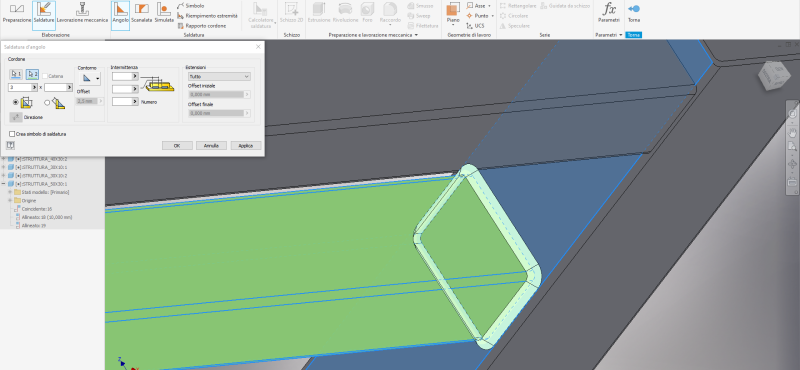Image resolution: width=800 pixels, height=370 pixels.
Task: Select the Preparazione weld tool
Action: 17,14
